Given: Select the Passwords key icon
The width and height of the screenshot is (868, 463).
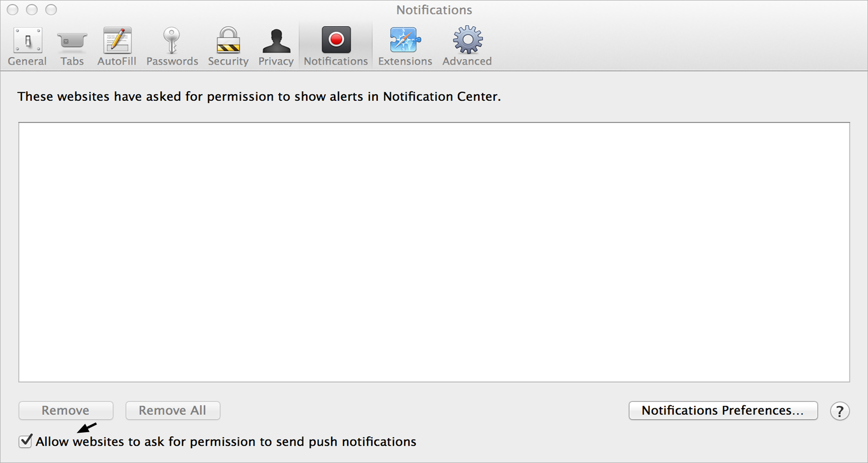Looking at the screenshot, I should point(172,40).
